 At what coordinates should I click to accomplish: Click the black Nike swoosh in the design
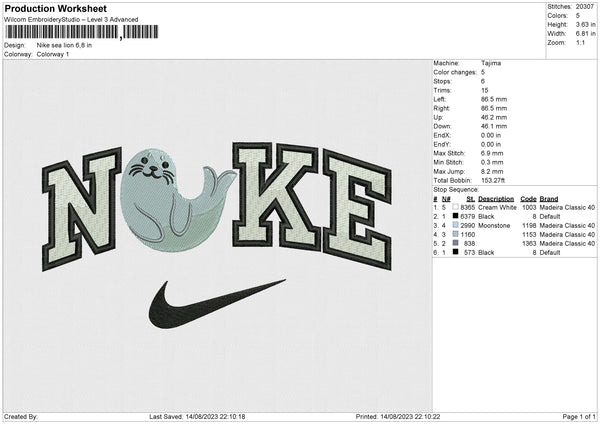pyautogui.click(x=217, y=304)
